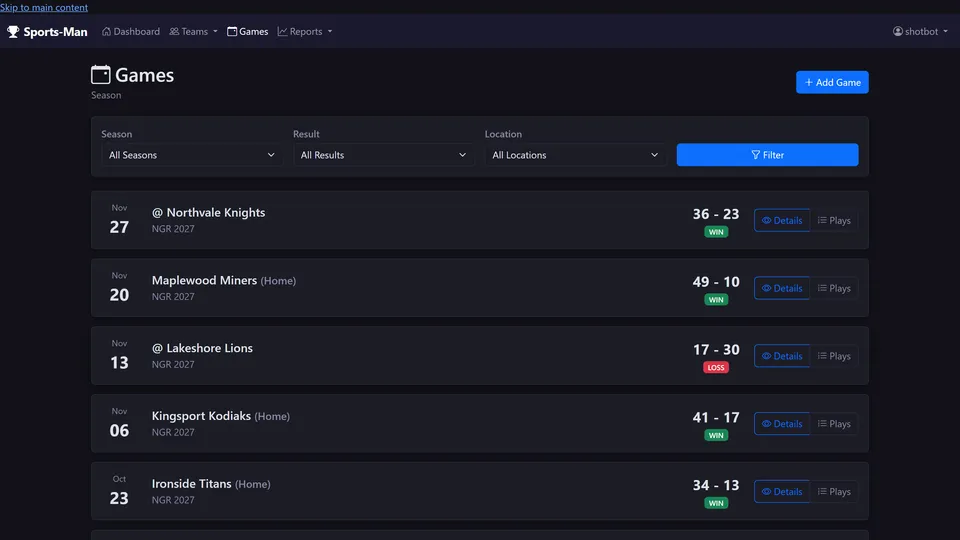Open the Dashboard home icon link

pos(107,31)
